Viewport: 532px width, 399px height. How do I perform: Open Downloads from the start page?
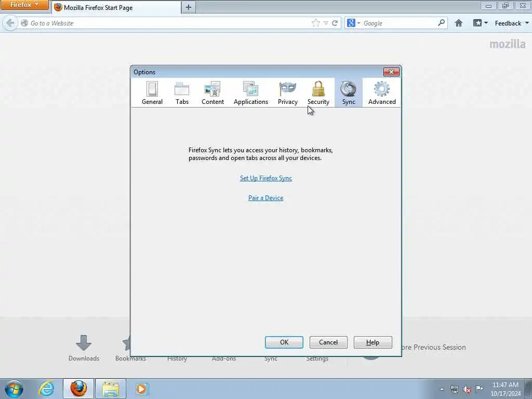[x=84, y=348]
